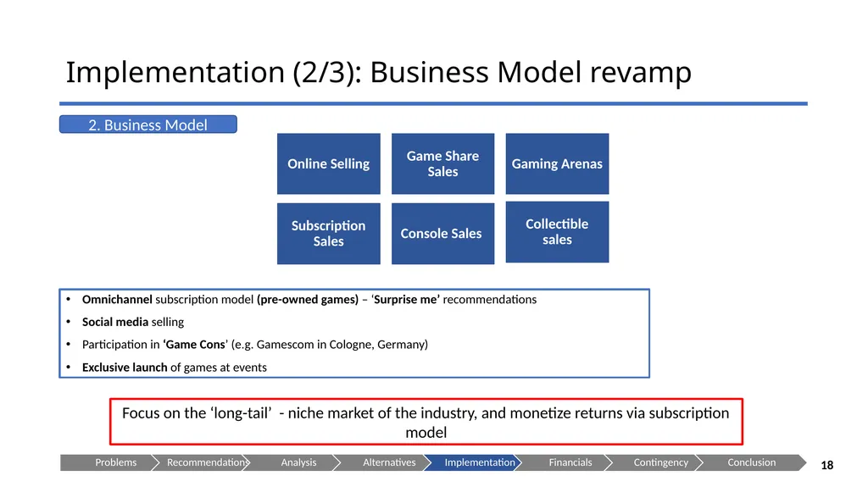Click the Console Sales box

(442, 234)
